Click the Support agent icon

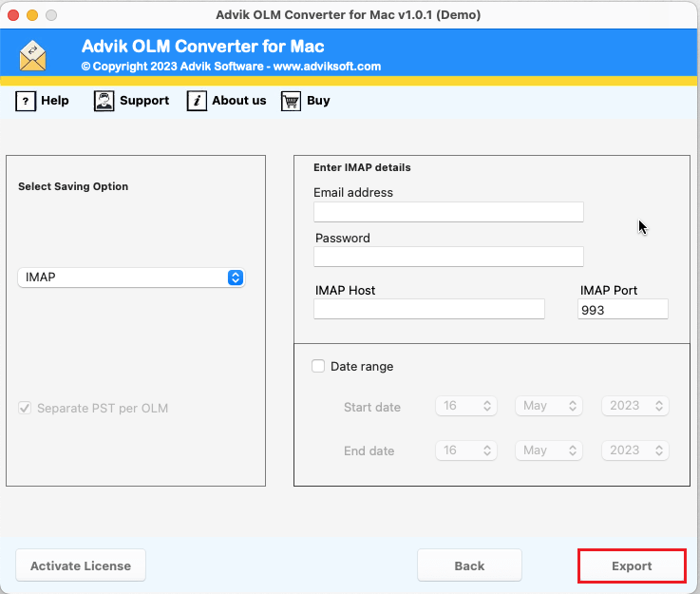pos(104,101)
